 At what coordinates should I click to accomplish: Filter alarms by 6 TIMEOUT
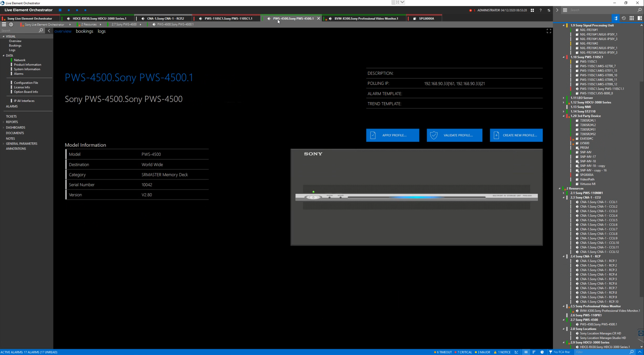tap(443, 352)
